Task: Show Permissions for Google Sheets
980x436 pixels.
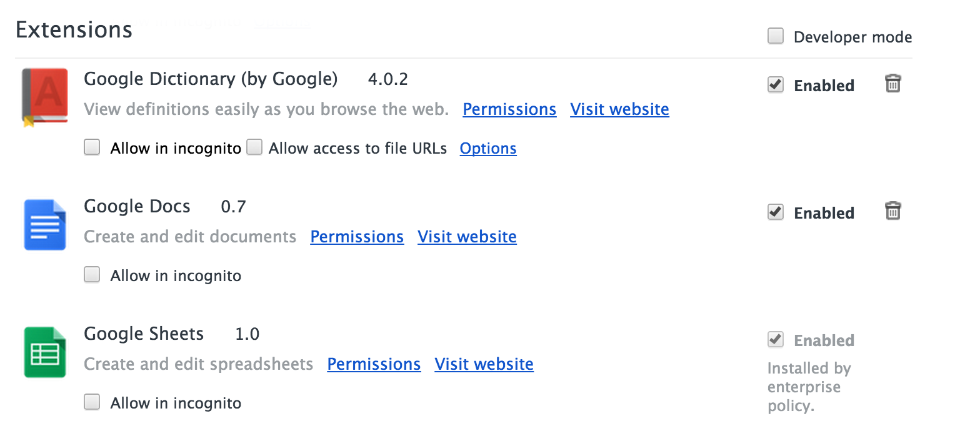Action: (374, 364)
